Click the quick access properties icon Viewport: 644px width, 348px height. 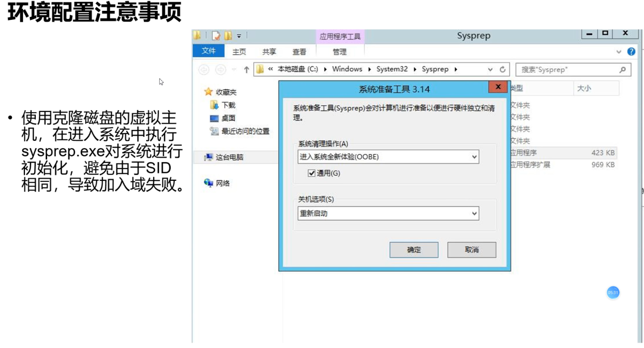[x=216, y=36]
